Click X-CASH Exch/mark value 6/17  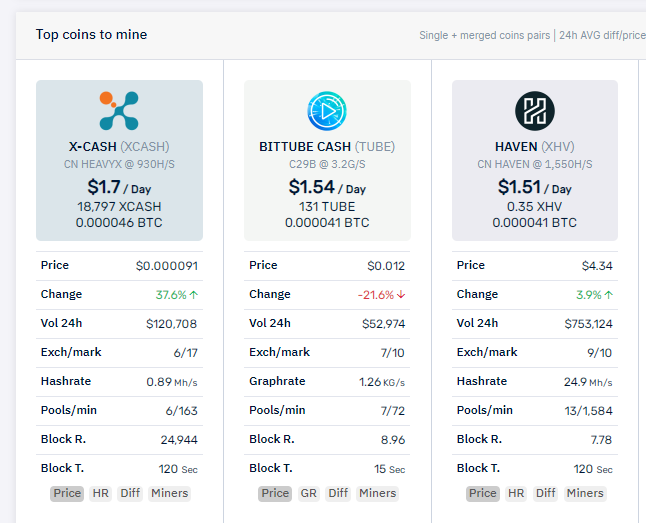coord(186,353)
